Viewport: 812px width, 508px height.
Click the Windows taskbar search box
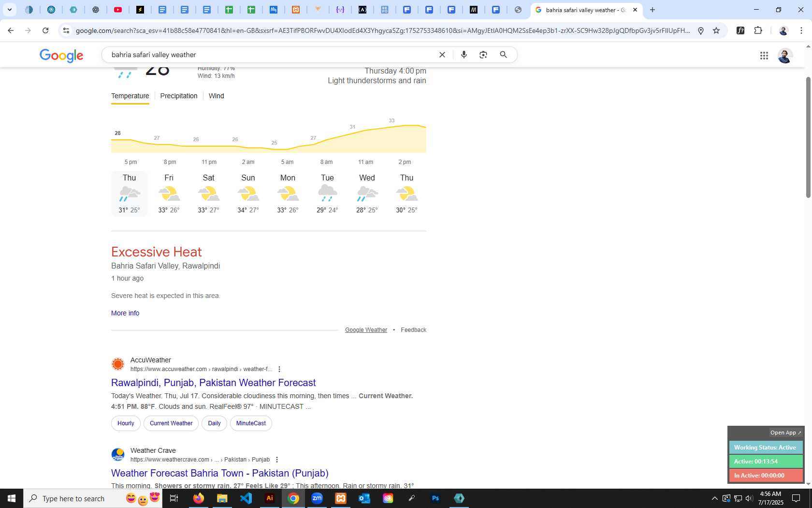93,498
